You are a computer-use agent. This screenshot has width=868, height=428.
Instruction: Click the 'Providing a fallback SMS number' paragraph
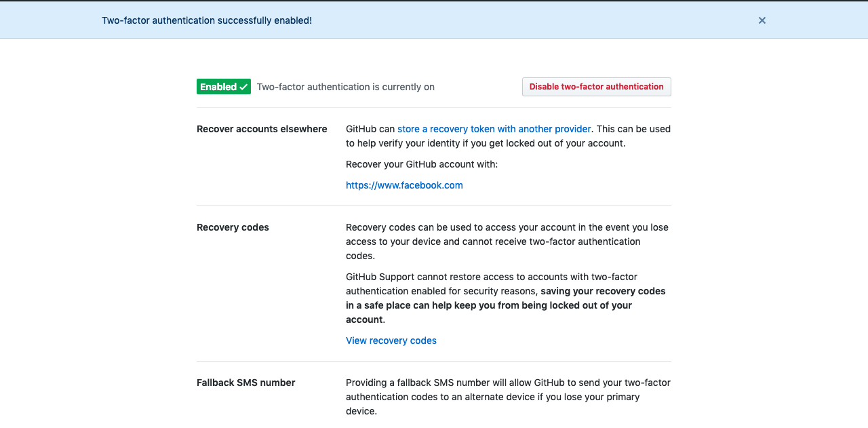507,397
